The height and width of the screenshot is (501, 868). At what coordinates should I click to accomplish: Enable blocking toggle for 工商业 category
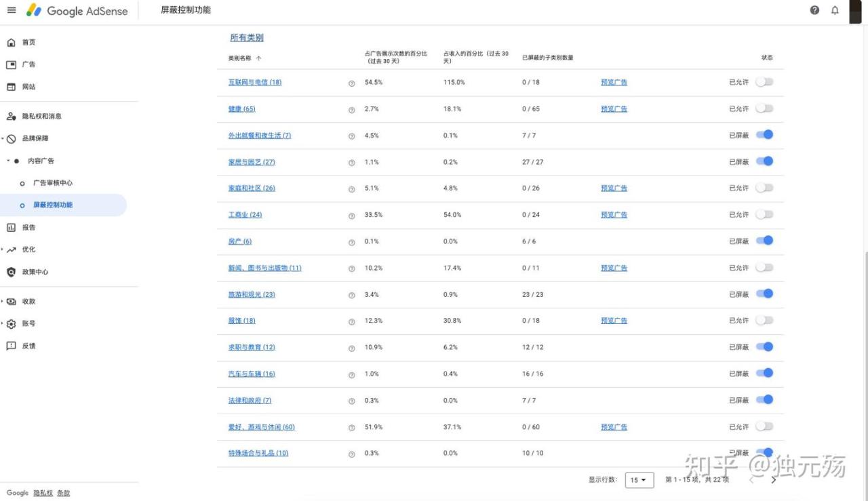(764, 214)
